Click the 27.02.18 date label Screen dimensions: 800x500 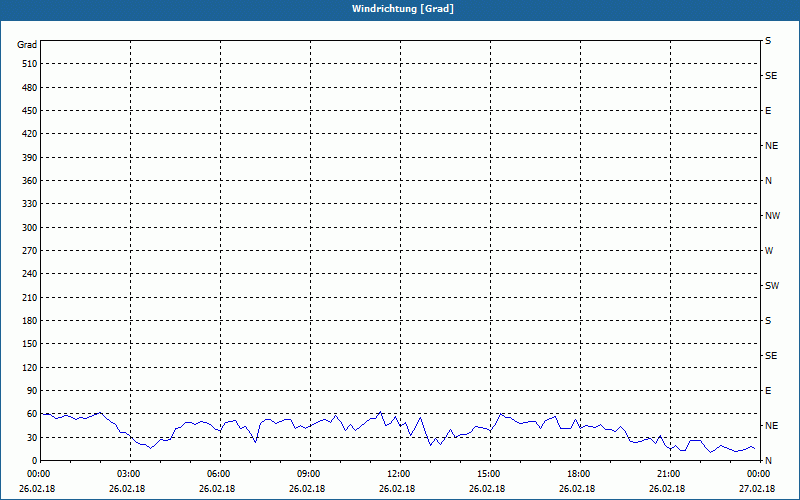[x=757, y=489]
